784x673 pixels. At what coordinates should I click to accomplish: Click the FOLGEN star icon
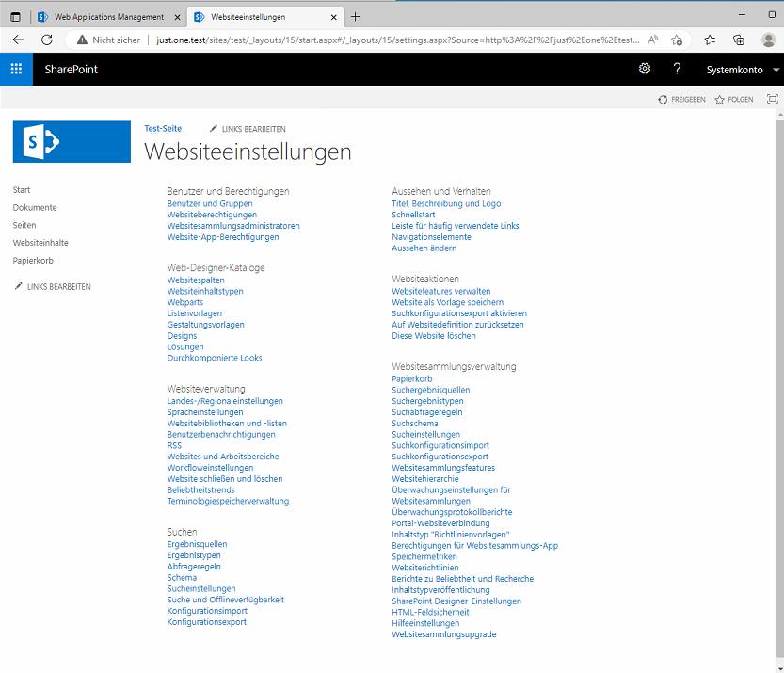tap(719, 99)
